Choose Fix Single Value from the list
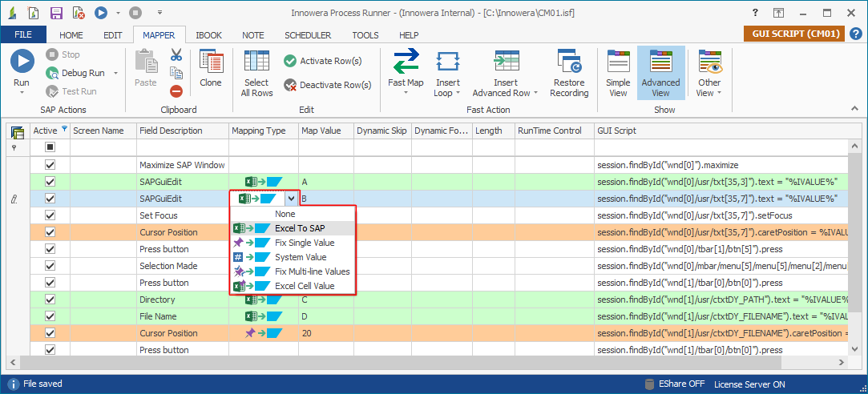 click(x=293, y=243)
